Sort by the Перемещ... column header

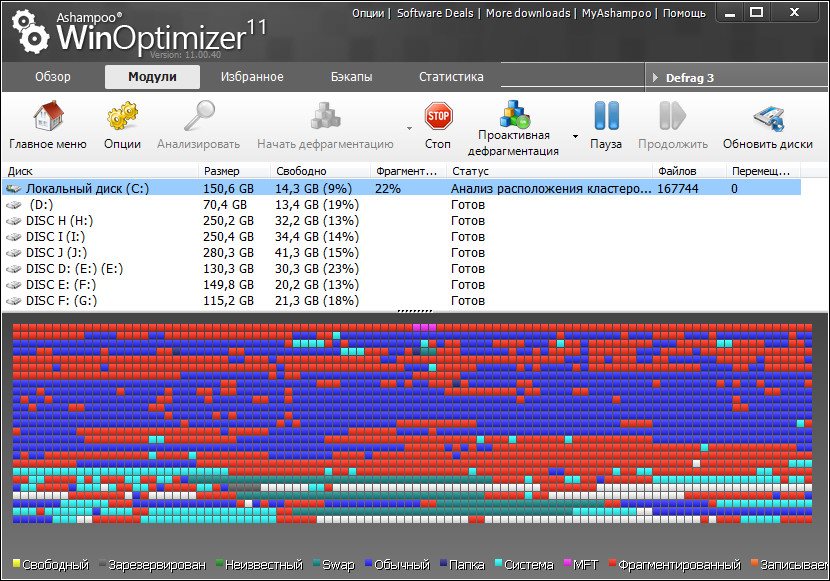[x=763, y=171]
